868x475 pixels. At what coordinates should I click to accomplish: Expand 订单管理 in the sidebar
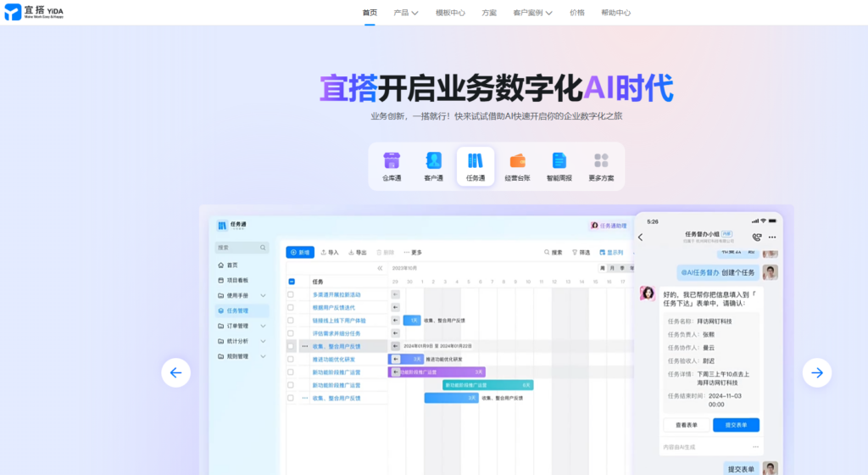[x=242, y=326]
